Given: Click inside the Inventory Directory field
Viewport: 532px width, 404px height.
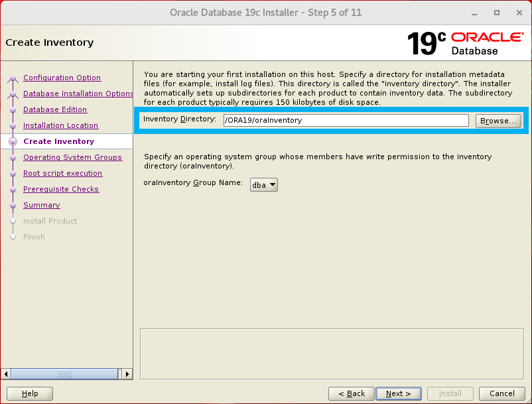Looking at the screenshot, I should point(346,121).
